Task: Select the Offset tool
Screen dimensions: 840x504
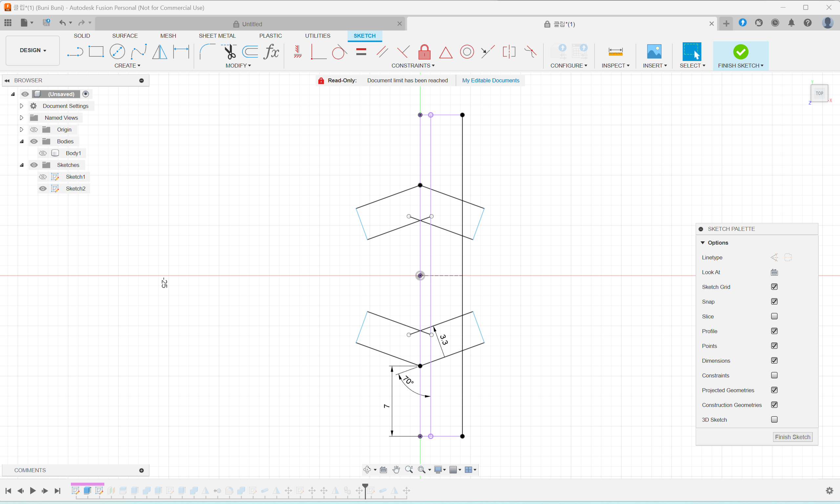Action: pyautogui.click(x=250, y=51)
